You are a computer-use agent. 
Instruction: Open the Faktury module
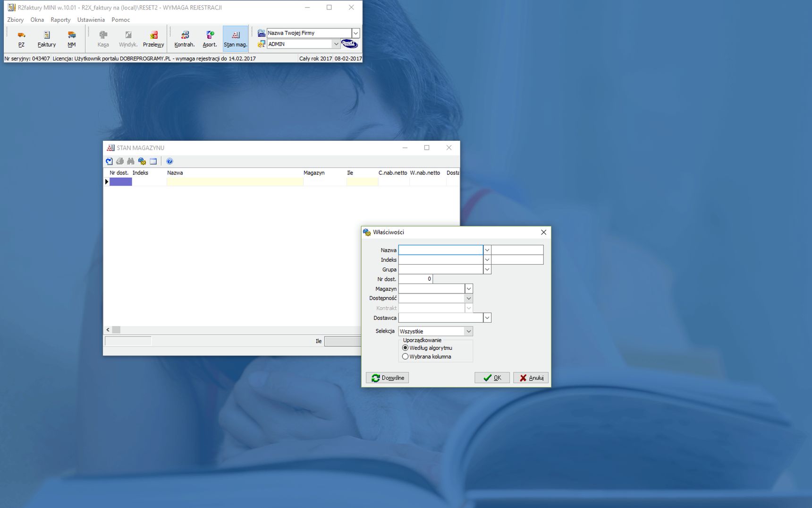(x=47, y=38)
